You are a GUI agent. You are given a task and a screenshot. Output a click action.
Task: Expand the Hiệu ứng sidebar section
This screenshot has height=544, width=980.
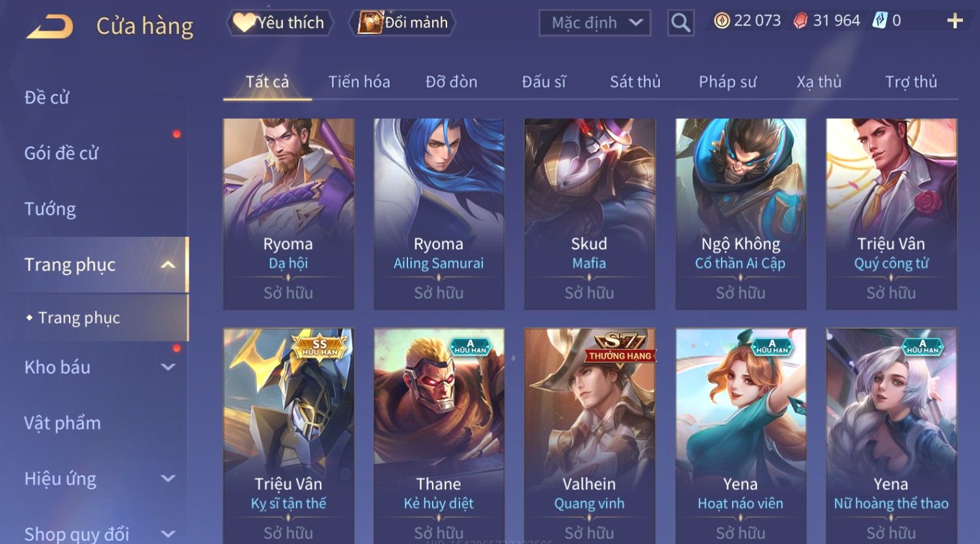tap(168, 479)
